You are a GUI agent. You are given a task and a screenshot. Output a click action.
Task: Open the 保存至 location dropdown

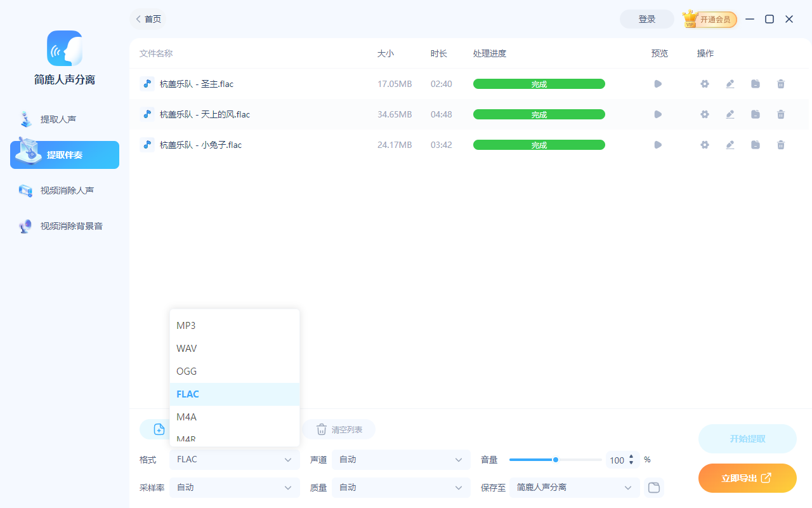pos(574,488)
